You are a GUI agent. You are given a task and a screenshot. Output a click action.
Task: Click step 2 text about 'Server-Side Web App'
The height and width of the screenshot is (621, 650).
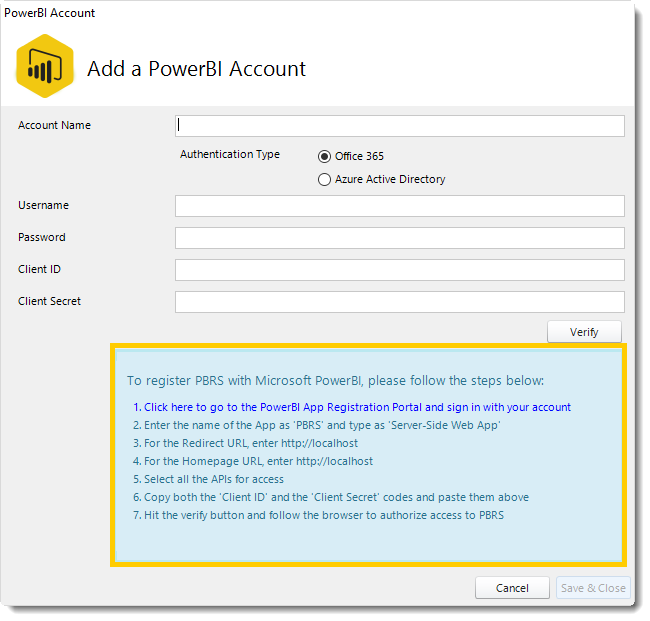click(317, 425)
